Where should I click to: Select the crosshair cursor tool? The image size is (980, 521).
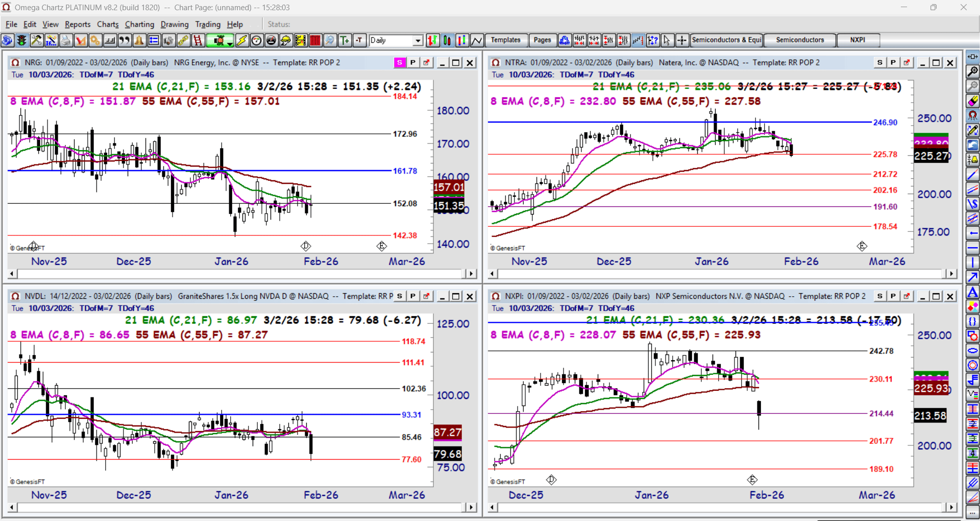pos(682,40)
